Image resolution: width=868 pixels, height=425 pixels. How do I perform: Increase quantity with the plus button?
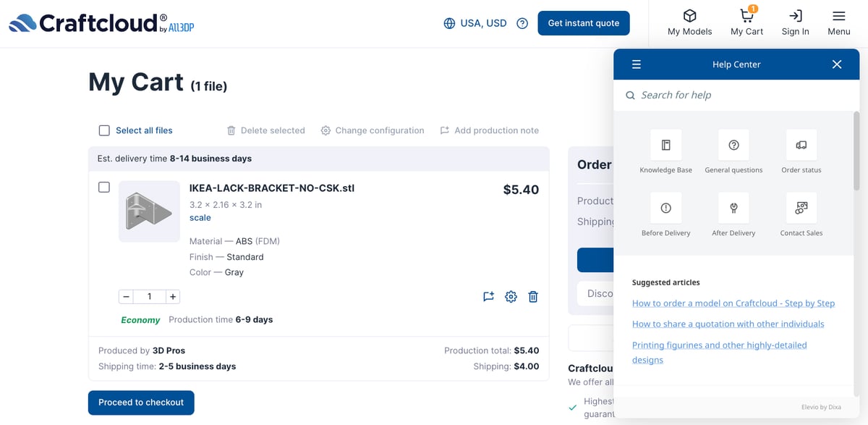172,297
